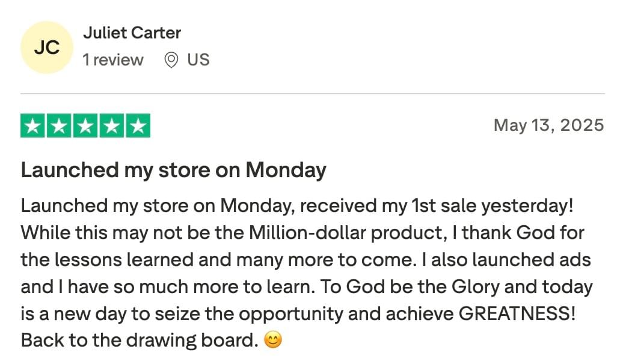Select the second green rating star
623x364 pixels.
pos(59,126)
